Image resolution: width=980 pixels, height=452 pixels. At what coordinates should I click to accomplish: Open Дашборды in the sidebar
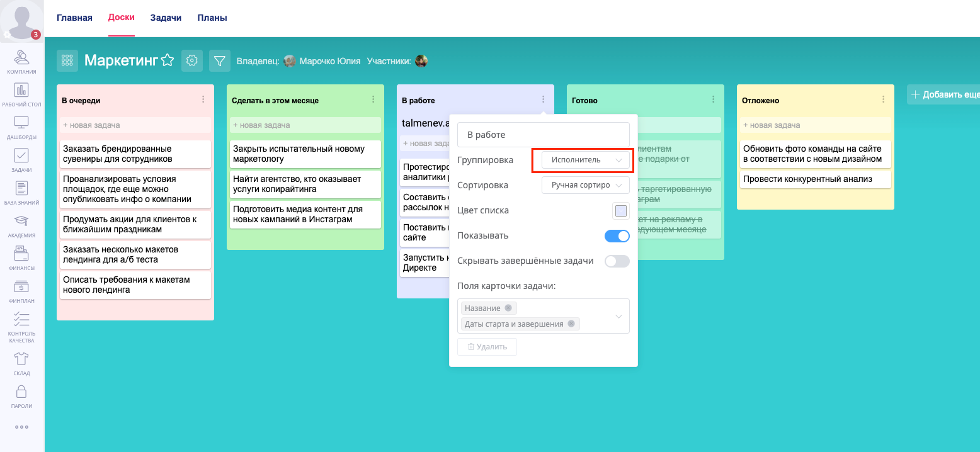(x=21, y=127)
